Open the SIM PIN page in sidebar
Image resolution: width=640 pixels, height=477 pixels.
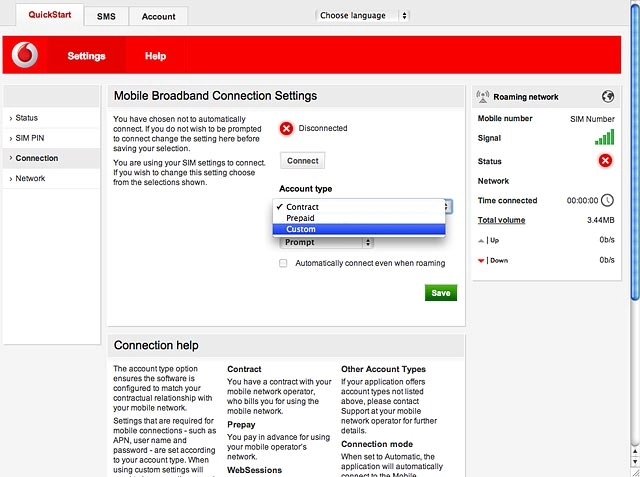pos(51,138)
